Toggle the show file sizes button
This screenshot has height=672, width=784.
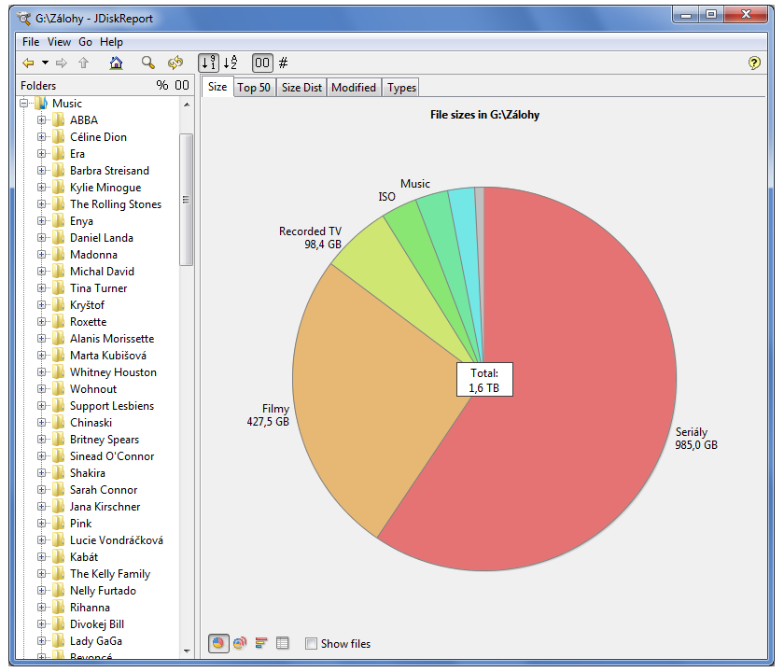pos(262,63)
